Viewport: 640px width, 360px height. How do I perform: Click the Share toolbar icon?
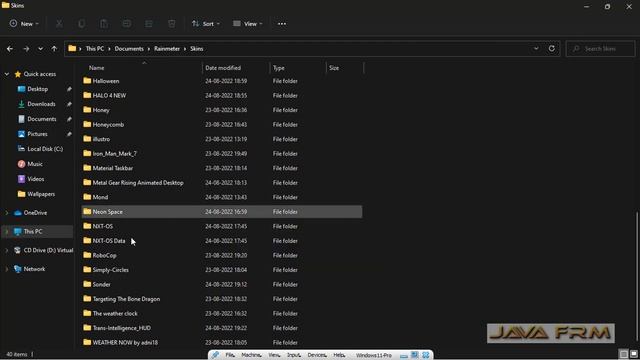[149, 24]
